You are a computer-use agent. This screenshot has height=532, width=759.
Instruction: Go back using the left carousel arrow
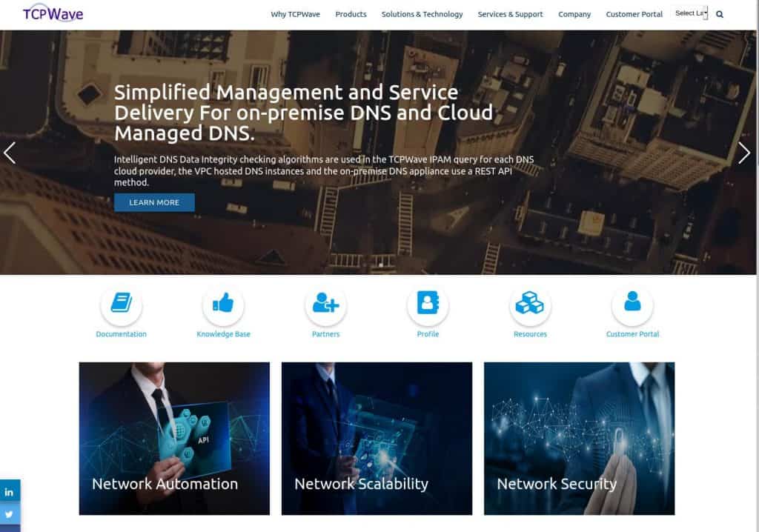pos(10,153)
